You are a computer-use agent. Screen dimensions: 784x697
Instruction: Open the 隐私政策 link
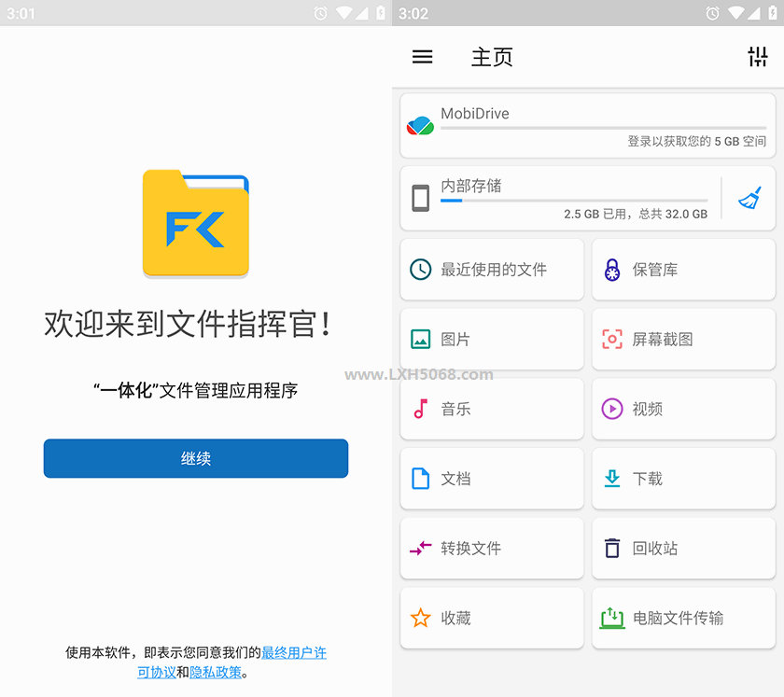coord(215,673)
